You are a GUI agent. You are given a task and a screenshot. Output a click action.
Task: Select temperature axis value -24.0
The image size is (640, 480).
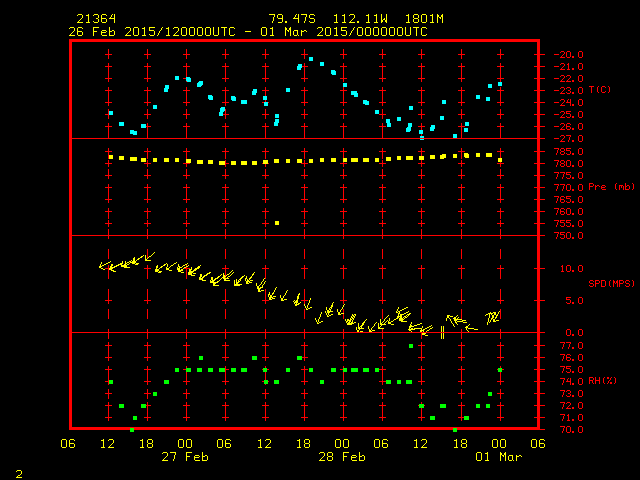pyautogui.click(x=569, y=102)
